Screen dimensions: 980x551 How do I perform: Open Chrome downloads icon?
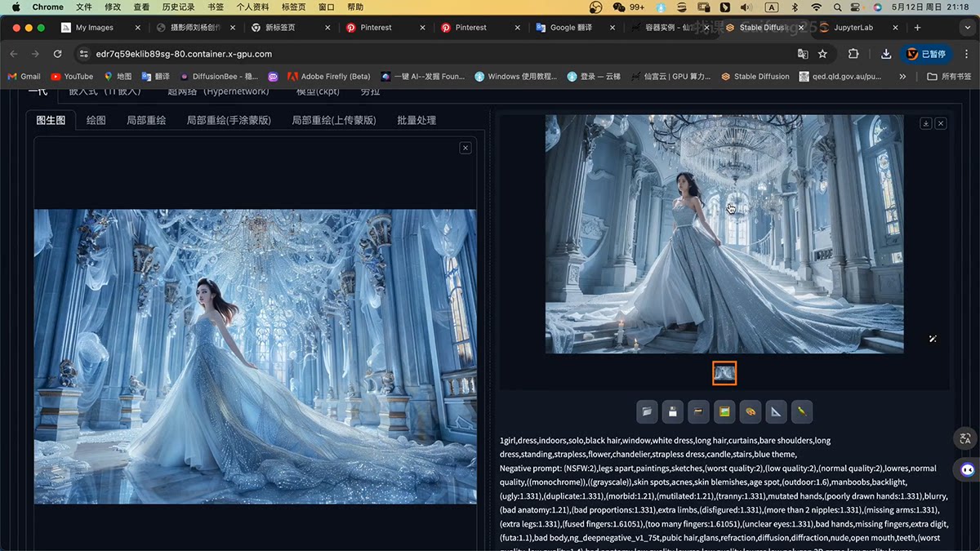886,54
